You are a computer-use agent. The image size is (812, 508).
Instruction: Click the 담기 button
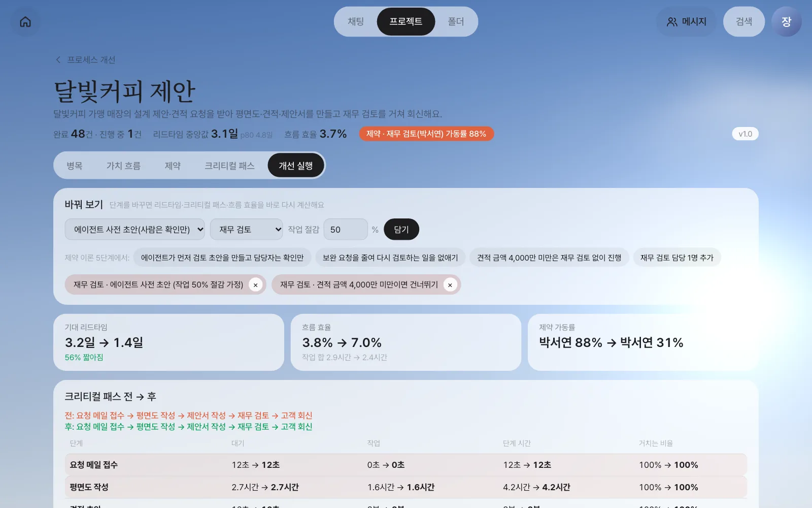click(401, 230)
